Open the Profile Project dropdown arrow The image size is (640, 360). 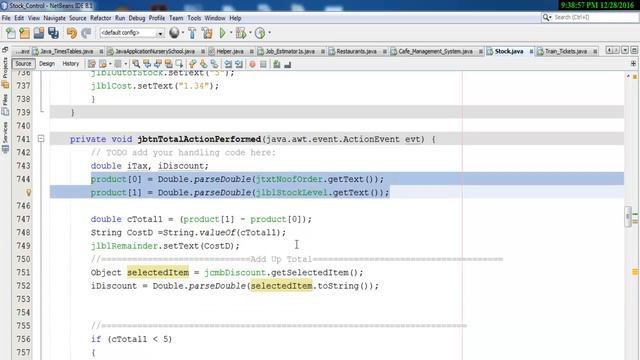click(269, 33)
